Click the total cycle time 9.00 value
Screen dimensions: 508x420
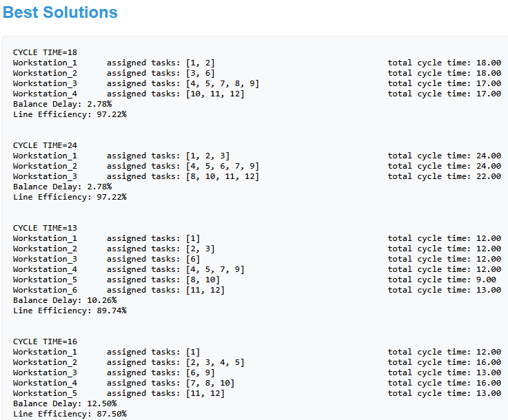[x=486, y=280]
